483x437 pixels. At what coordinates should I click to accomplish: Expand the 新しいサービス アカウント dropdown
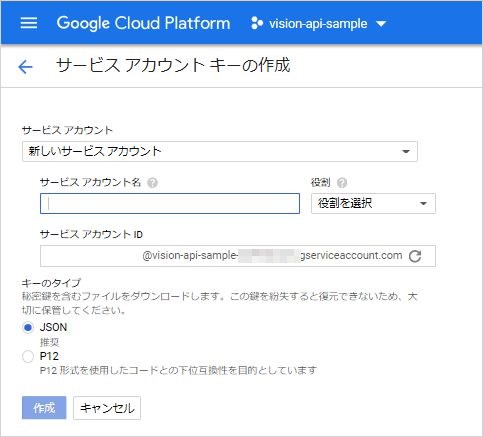(220, 151)
